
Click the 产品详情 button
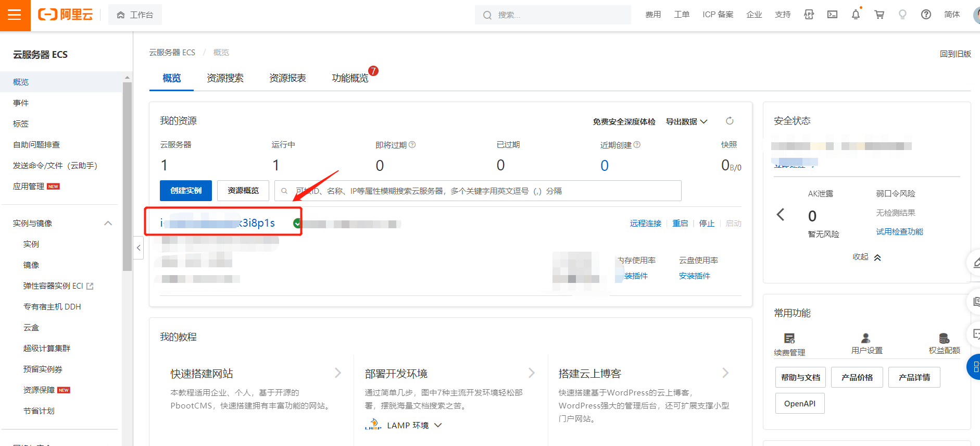point(914,377)
